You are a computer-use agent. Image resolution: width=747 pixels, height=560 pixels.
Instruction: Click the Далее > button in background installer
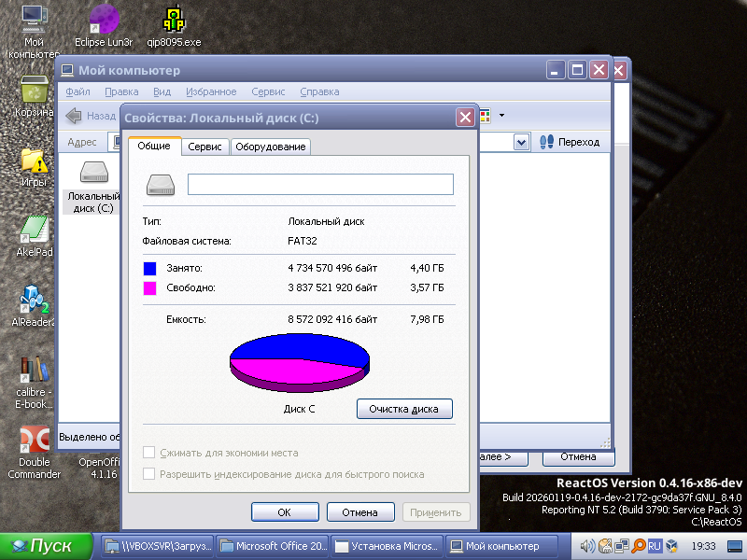coord(503,457)
